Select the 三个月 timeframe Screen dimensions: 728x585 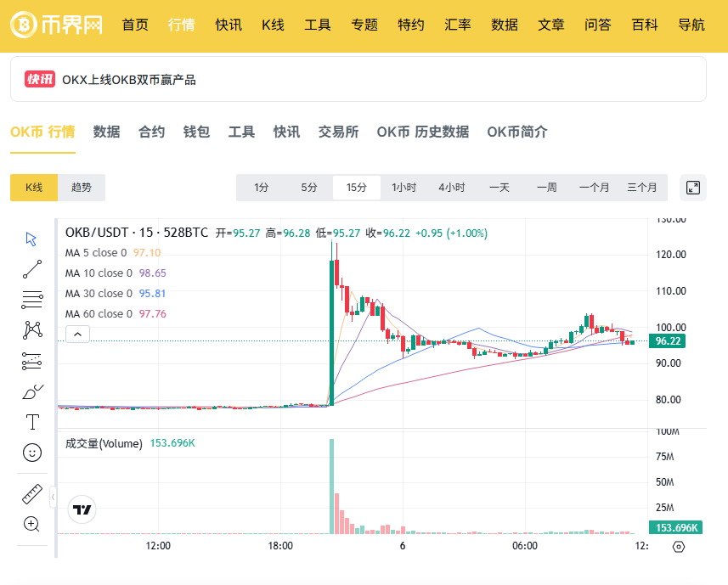(x=642, y=188)
